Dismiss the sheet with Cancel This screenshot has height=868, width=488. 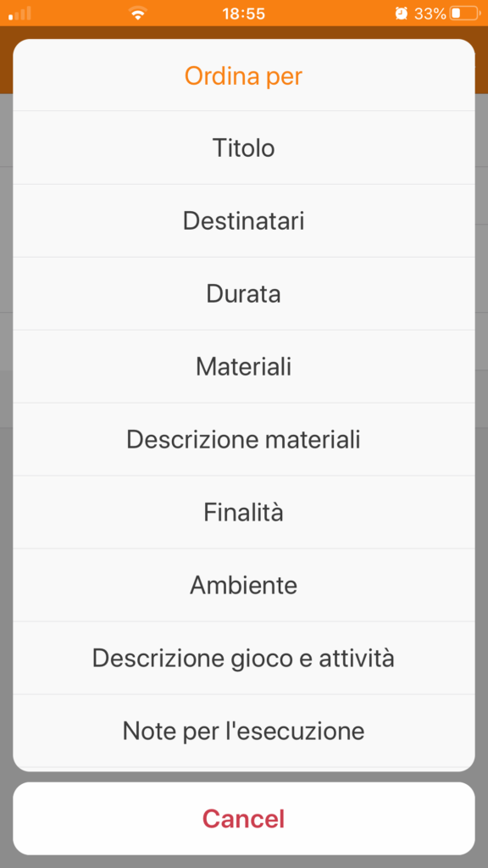coord(243,819)
